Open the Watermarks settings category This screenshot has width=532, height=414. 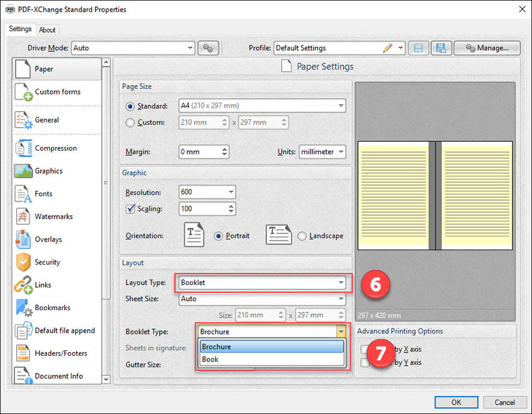(x=57, y=216)
